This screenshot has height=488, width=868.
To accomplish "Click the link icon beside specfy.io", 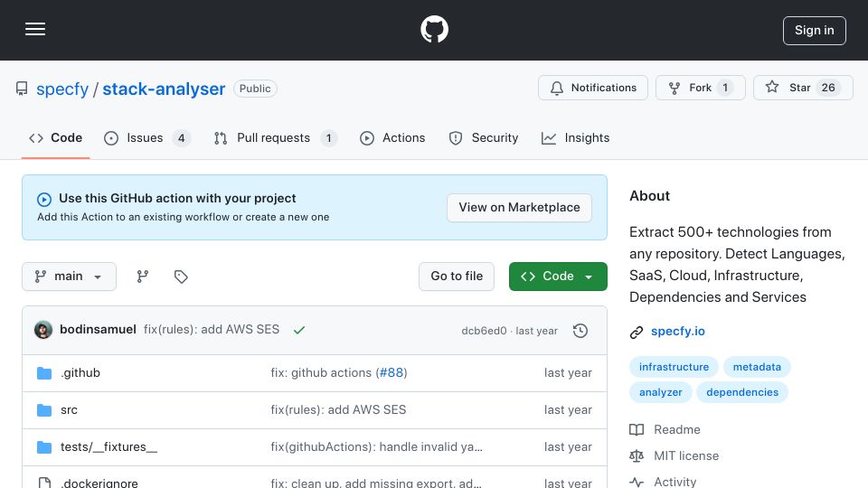I will click(637, 332).
